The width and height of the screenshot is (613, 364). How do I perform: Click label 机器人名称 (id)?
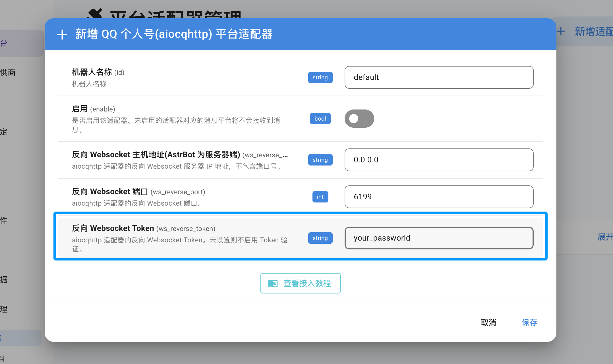click(x=98, y=72)
